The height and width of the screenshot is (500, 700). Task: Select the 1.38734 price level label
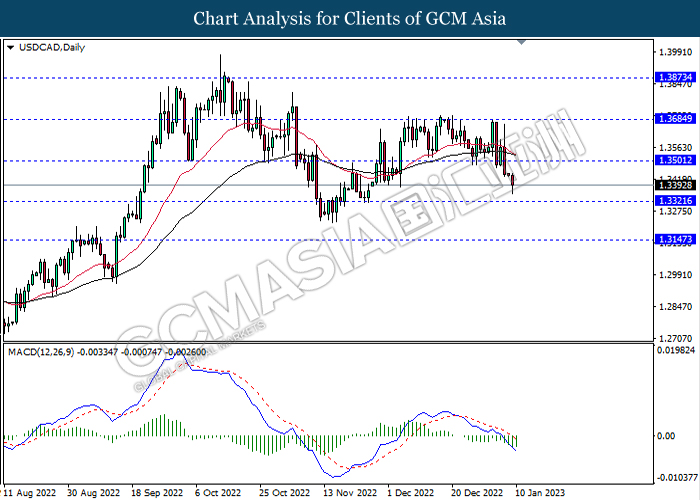coord(675,77)
